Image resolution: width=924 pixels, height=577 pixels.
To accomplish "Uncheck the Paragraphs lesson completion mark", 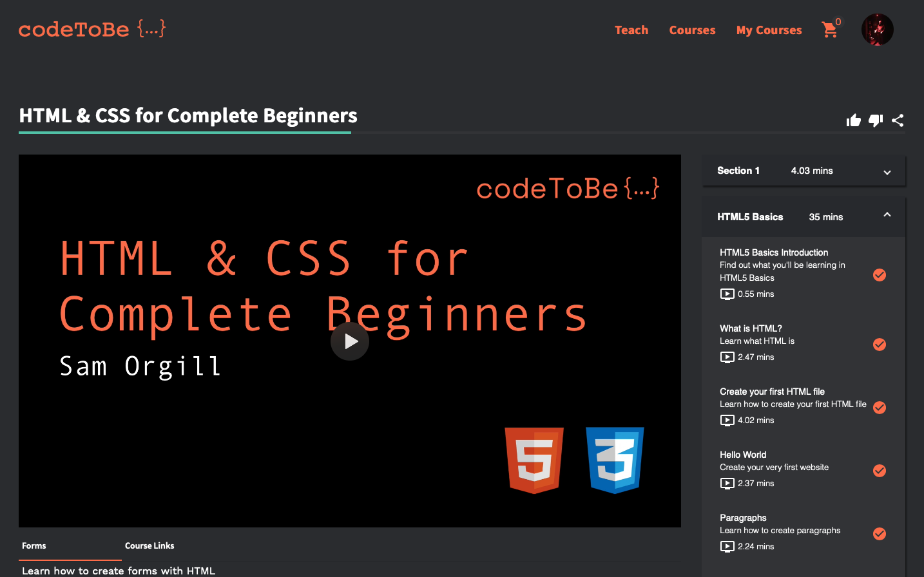I will [x=880, y=534].
